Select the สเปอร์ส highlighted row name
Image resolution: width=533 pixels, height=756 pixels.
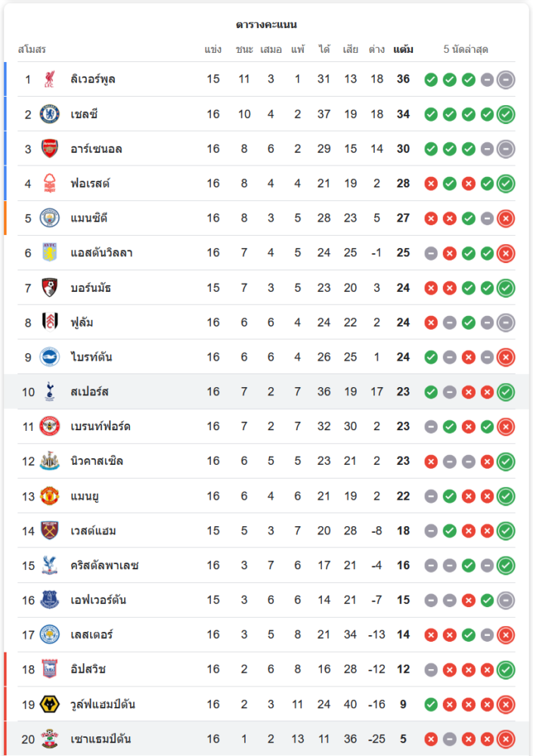pyautogui.click(x=90, y=392)
